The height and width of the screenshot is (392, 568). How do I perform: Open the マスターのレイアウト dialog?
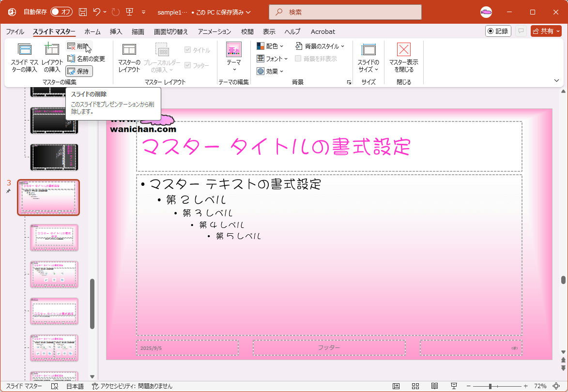[129, 57]
